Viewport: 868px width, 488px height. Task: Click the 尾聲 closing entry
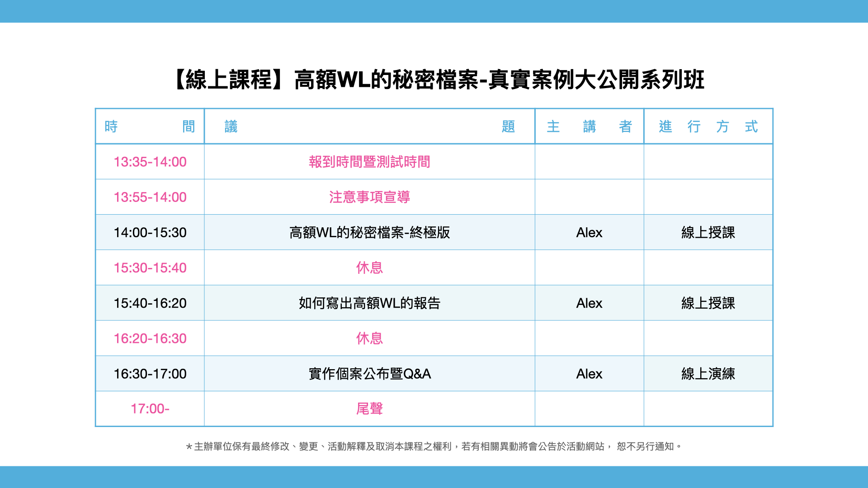click(x=369, y=408)
